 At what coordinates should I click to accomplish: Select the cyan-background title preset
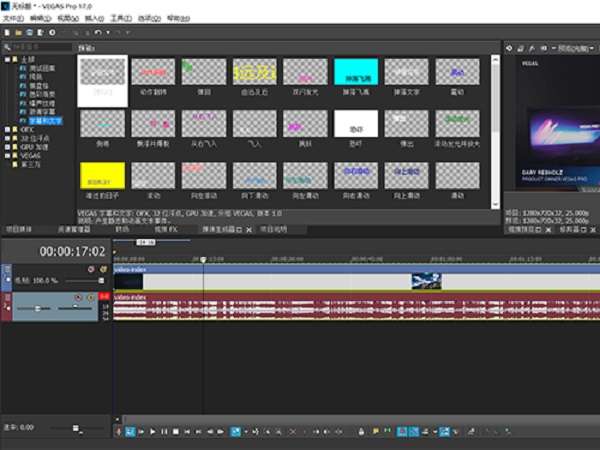coord(356,77)
